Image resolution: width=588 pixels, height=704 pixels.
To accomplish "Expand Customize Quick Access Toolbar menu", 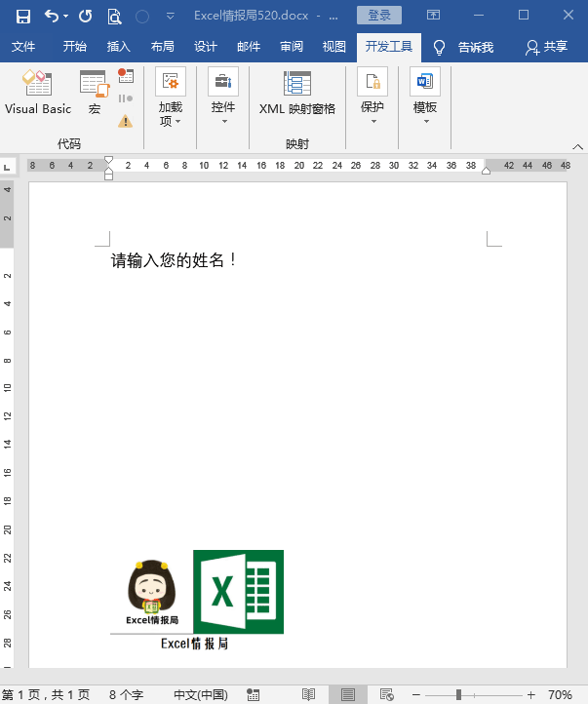I will (170, 17).
